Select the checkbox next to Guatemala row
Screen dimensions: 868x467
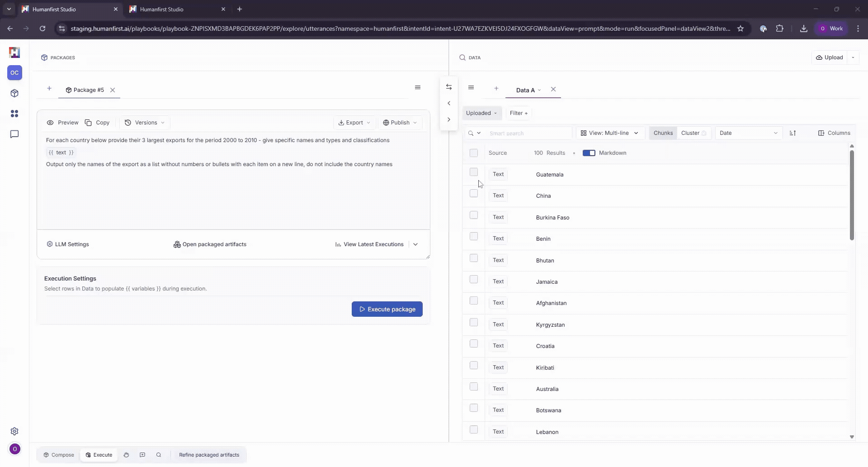473,172
